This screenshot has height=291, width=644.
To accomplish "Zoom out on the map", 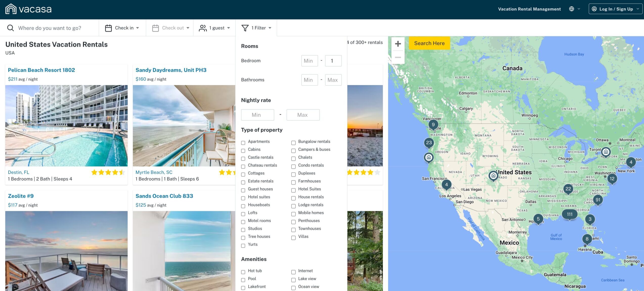I will 397,57.
